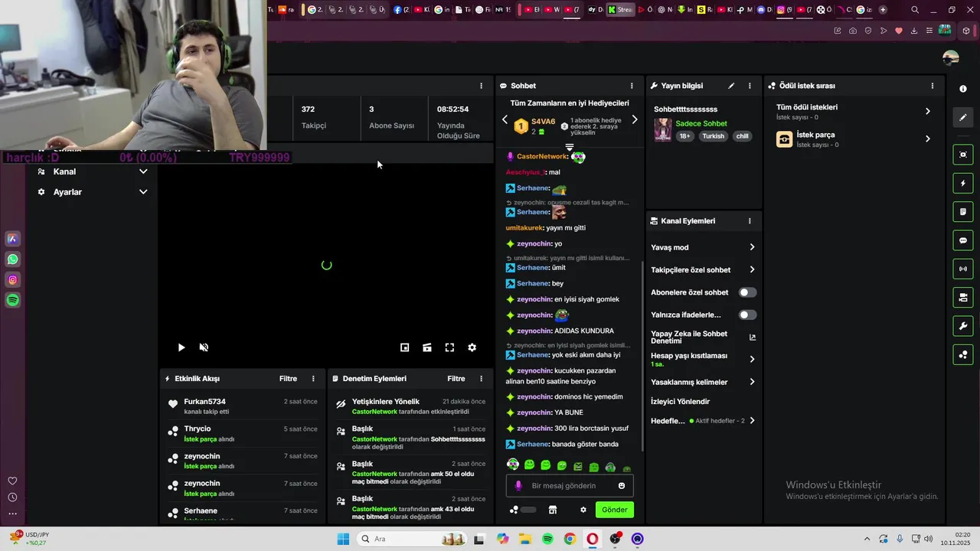Click the scan-frame quick action icon
The image size is (980, 551).
click(963, 155)
